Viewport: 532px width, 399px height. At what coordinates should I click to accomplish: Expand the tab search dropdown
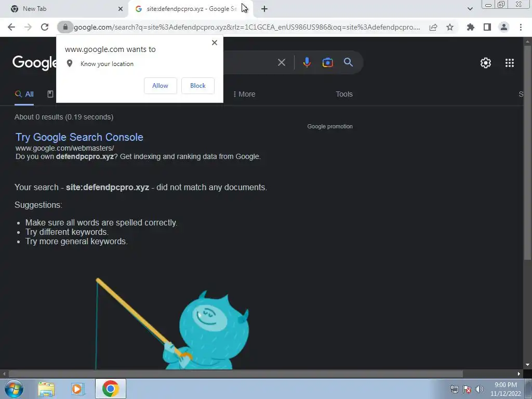[x=470, y=9]
